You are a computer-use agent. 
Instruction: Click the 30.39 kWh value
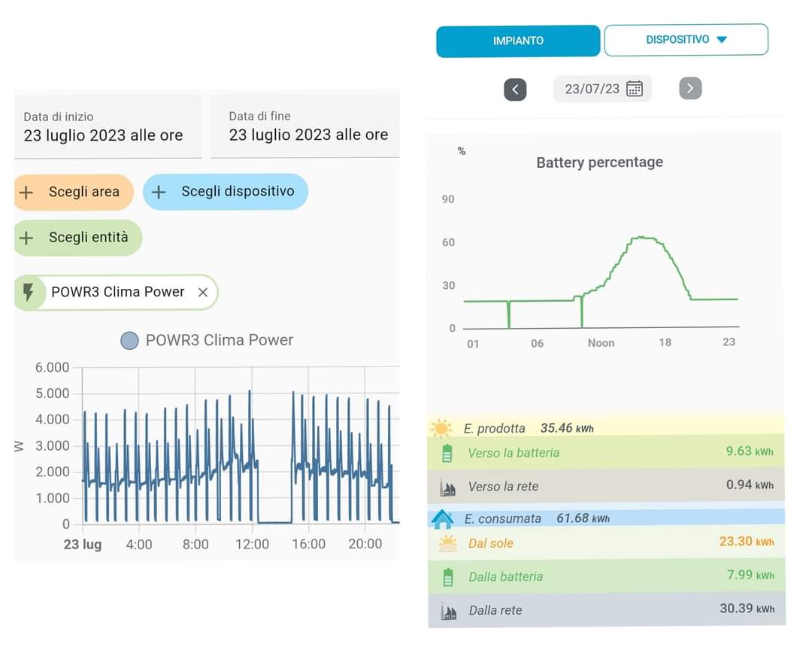(747, 609)
